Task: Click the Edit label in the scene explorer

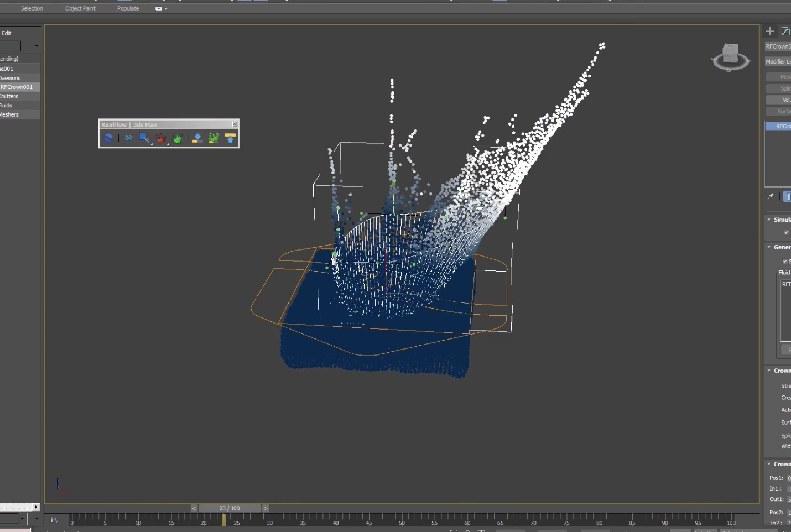Action: point(6,33)
